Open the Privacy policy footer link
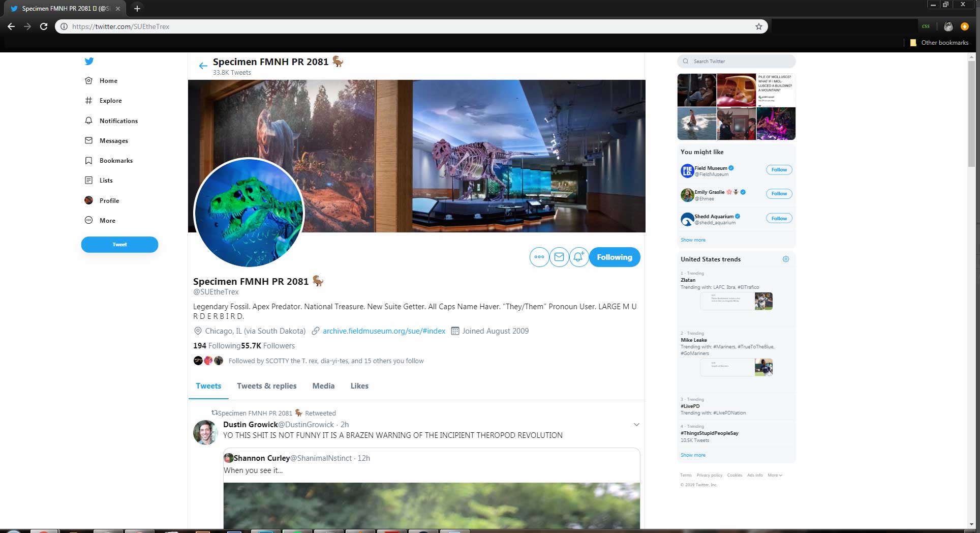 coord(709,475)
